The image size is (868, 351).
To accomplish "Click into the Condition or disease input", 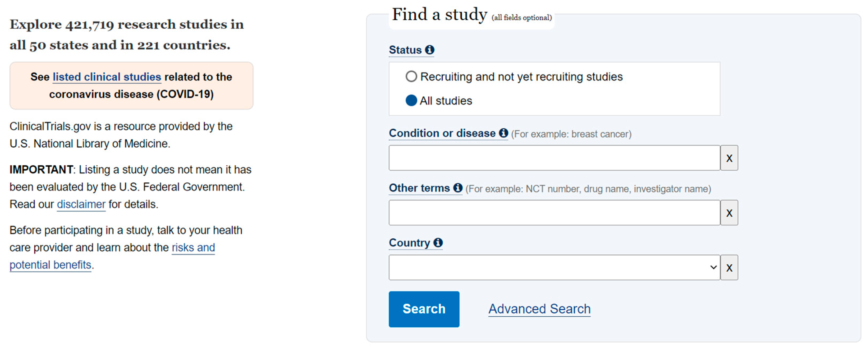I will (x=554, y=158).
